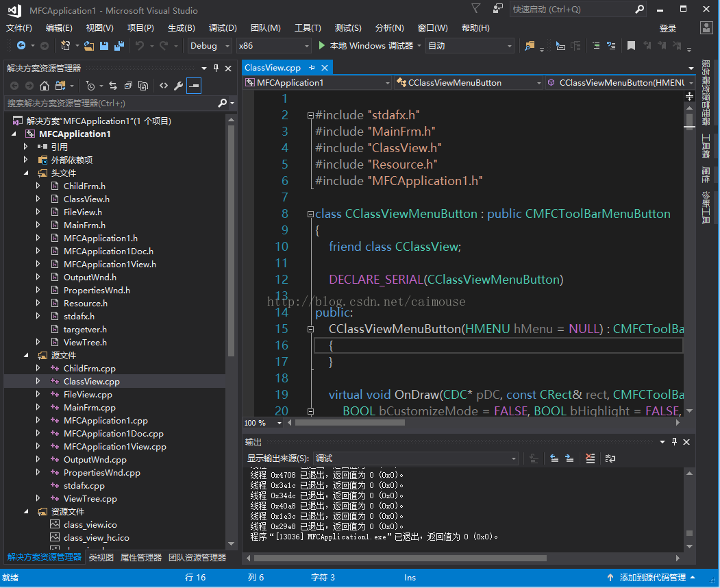This screenshot has height=588, width=720.
Task: Click the Toggle Bookmark toolbar icon
Action: point(632,45)
